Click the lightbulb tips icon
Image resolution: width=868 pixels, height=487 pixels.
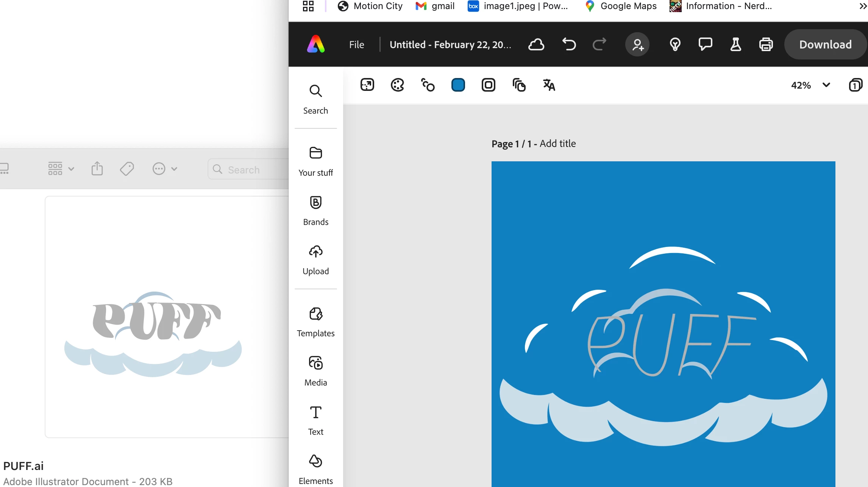[675, 44]
